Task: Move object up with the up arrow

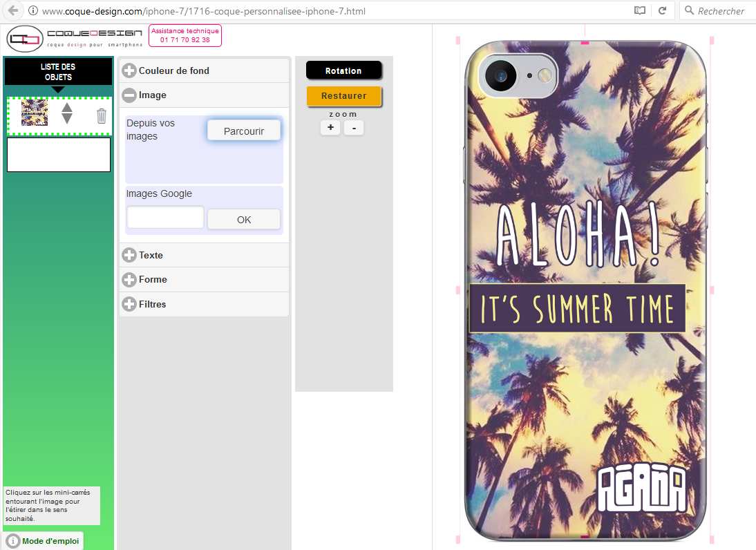Action: (x=67, y=108)
